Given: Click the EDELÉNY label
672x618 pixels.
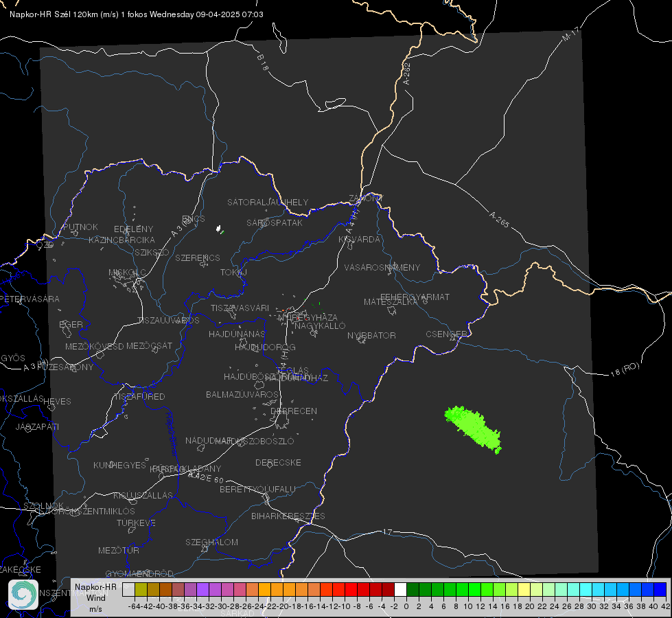Looking at the screenshot, I should tap(134, 229).
